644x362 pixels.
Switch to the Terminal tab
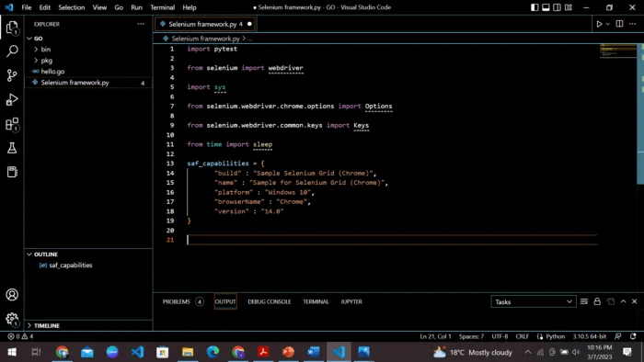tap(316, 301)
